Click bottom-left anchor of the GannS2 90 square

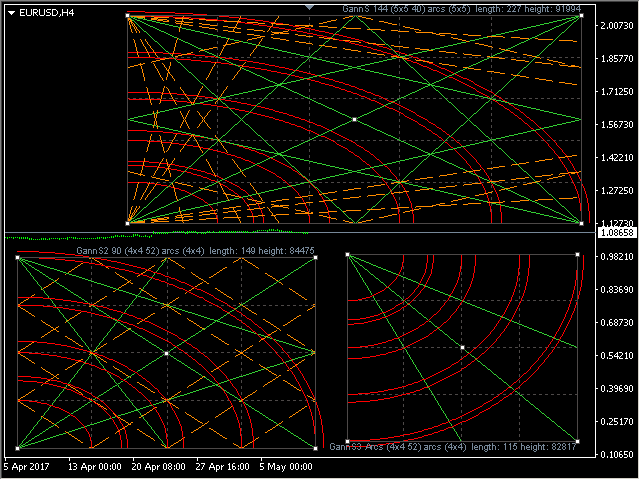tap(18, 448)
